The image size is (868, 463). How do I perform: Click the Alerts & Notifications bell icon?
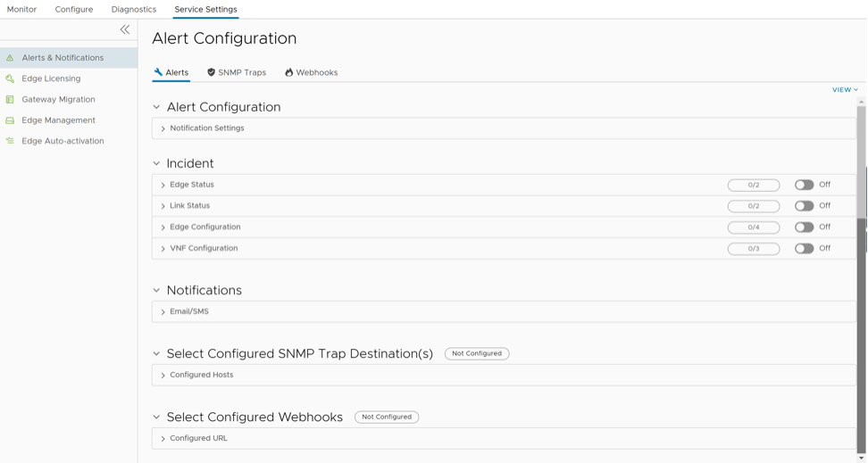click(10, 58)
